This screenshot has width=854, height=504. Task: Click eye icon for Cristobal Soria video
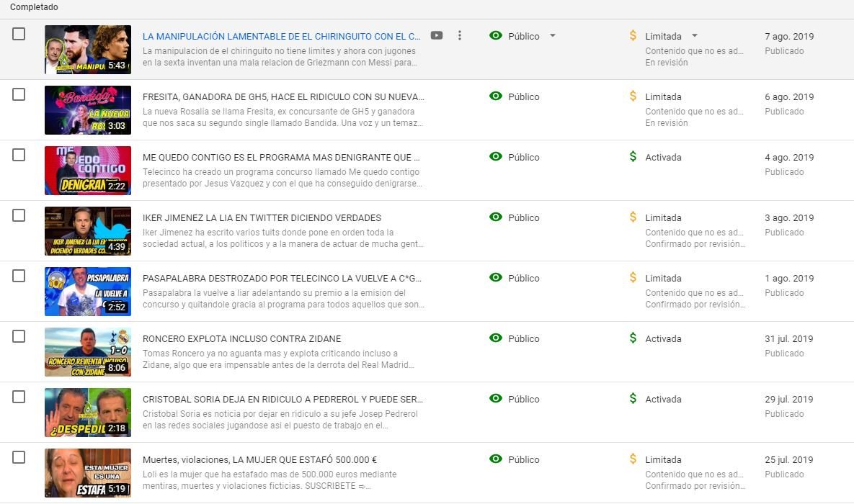[x=496, y=398]
